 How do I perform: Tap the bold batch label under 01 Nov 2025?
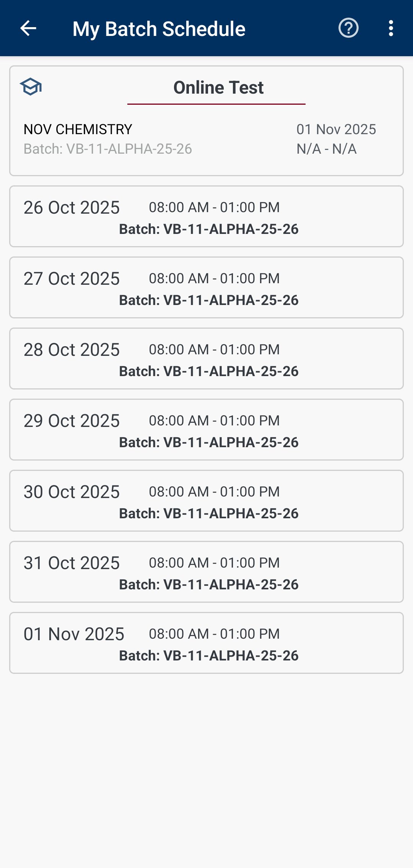click(209, 655)
